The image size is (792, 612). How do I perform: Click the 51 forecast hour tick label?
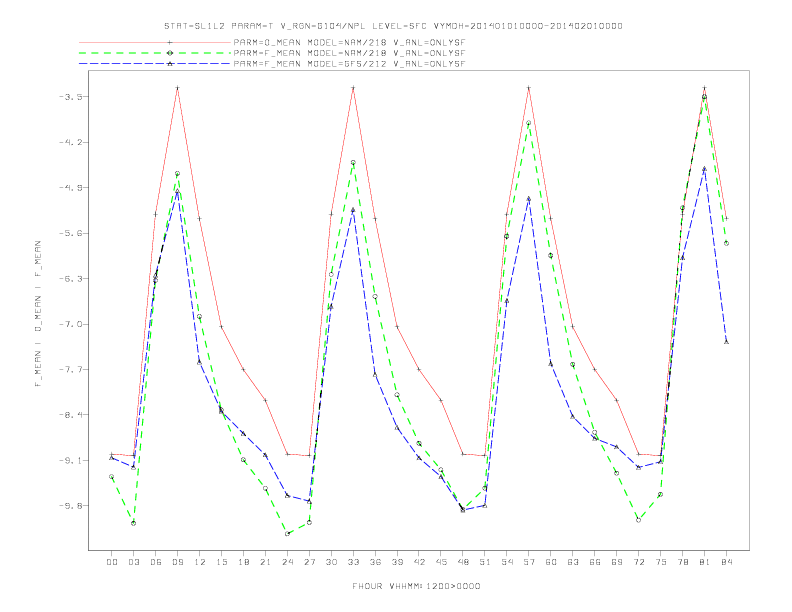click(x=485, y=562)
